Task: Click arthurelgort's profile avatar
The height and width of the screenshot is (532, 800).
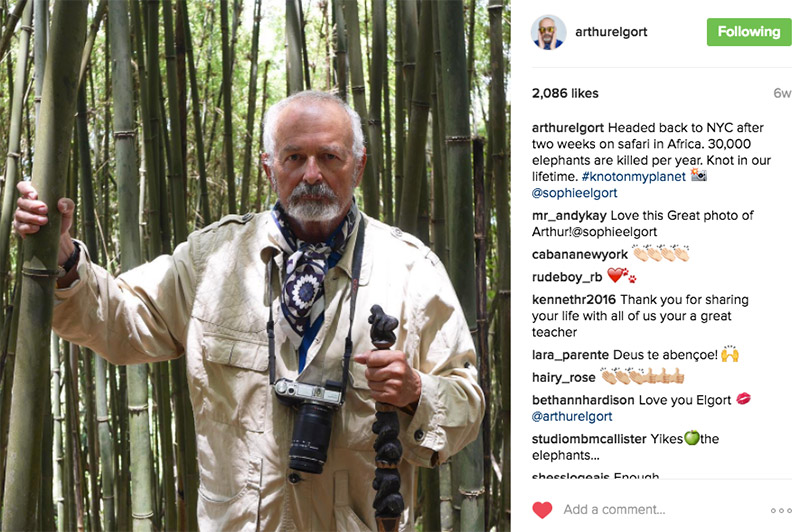Action: coord(548,32)
